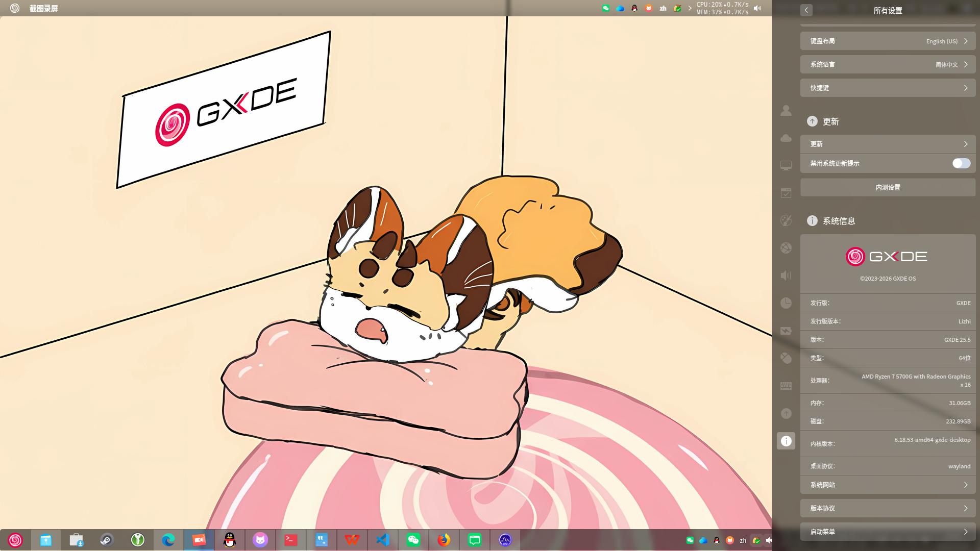Image resolution: width=980 pixels, height=551 pixels.
Task: Click the zh input method indicator in top bar
Action: (x=663, y=8)
